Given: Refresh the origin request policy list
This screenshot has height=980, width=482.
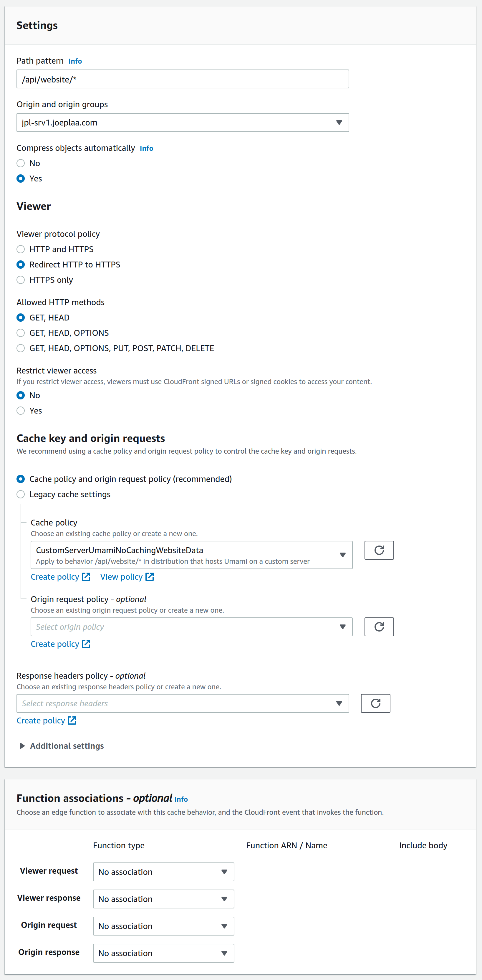Looking at the screenshot, I should pos(379,627).
